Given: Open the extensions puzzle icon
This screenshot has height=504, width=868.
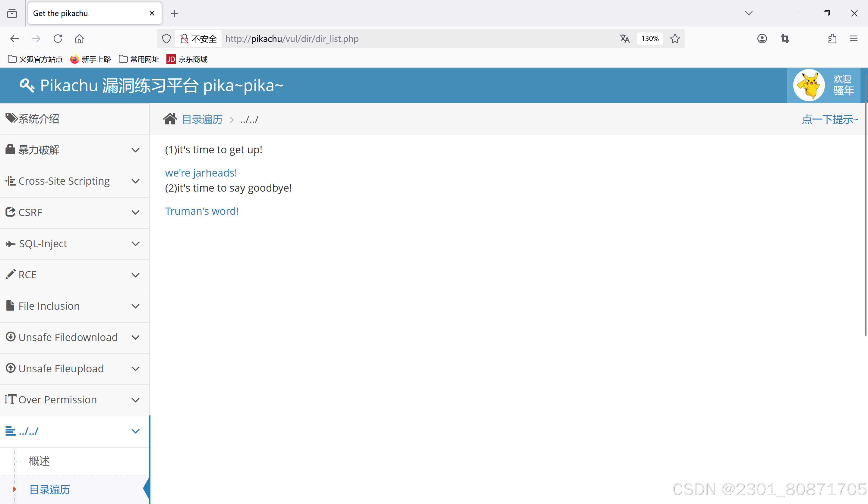Looking at the screenshot, I should pyautogui.click(x=832, y=39).
